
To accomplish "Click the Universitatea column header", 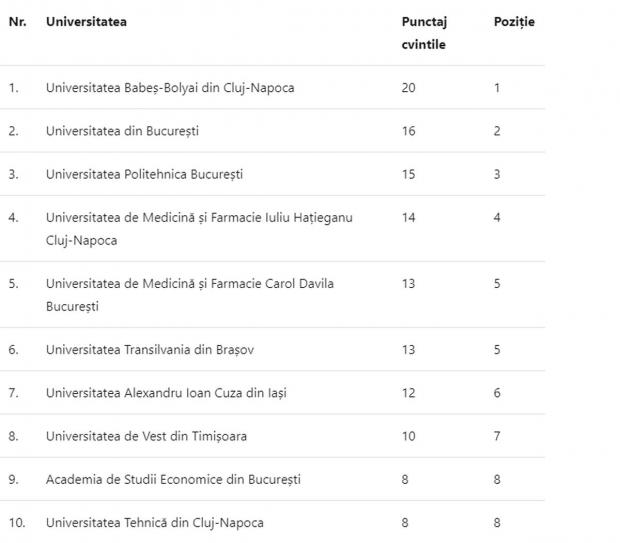I will (86, 22).
